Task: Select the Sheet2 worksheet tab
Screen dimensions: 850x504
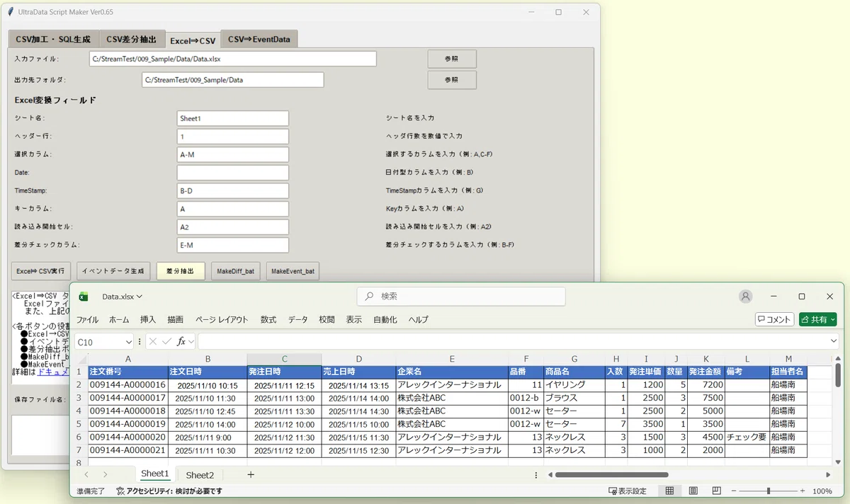Action: 200,474
